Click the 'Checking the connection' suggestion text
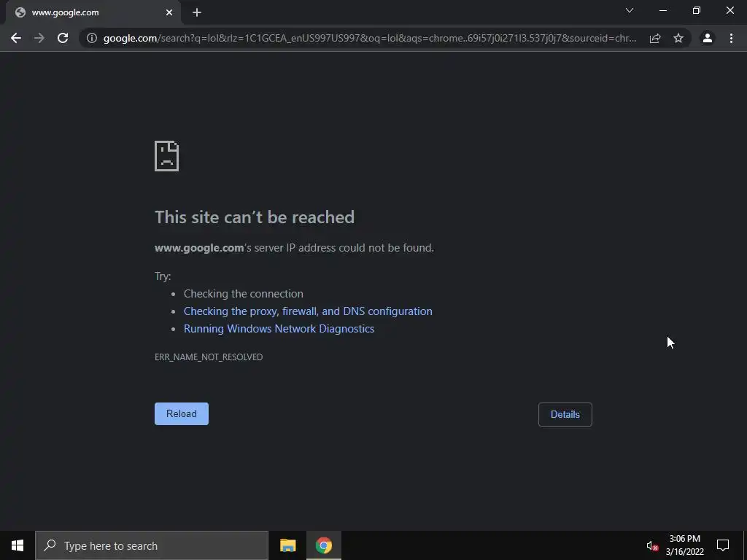 point(244,294)
